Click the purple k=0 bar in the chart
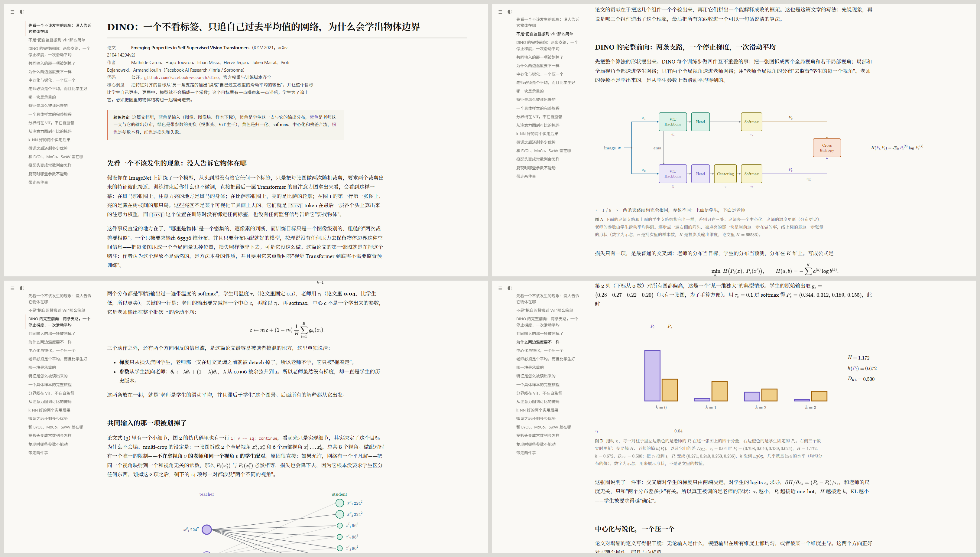Image resolution: width=980 pixels, height=557 pixels. pos(652,376)
